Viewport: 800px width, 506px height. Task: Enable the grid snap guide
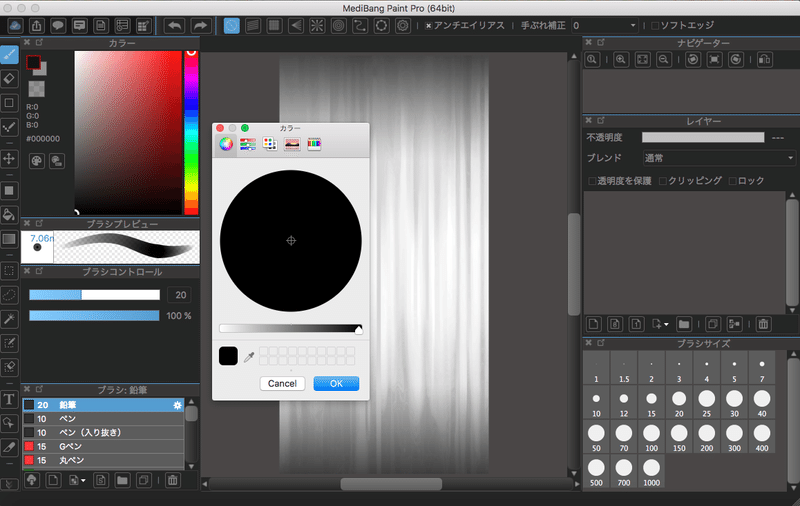click(x=274, y=26)
